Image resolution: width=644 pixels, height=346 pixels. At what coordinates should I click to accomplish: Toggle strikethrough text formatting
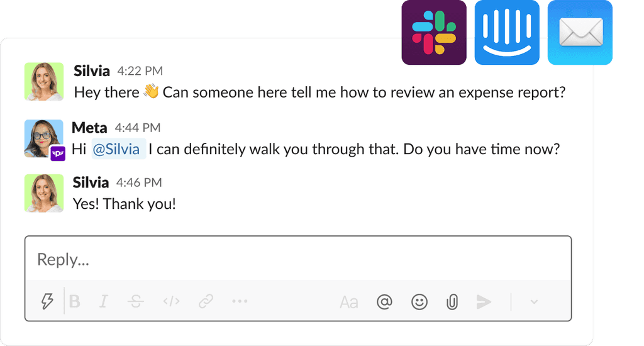[x=135, y=301]
